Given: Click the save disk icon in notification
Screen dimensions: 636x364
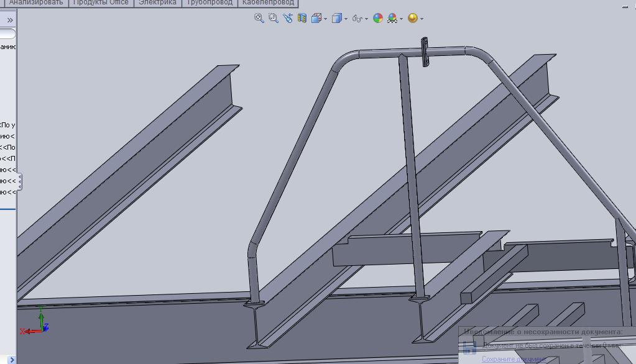Looking at the screenshot, I should tap(469, 347).
